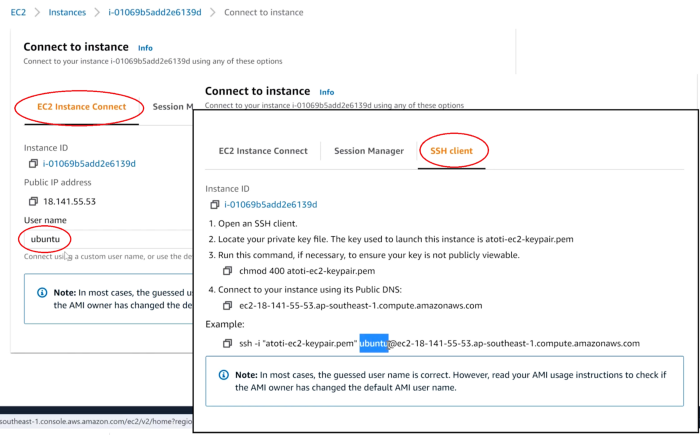Copy the chmod 400 command
Image resolution: width=700 pixels, height=435 pixels.
(228, 271)
